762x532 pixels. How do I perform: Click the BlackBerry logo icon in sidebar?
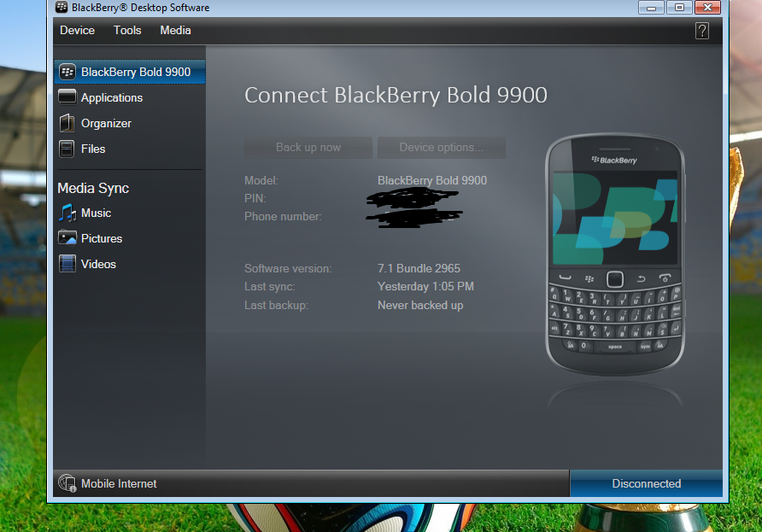(x=67, y=72)
